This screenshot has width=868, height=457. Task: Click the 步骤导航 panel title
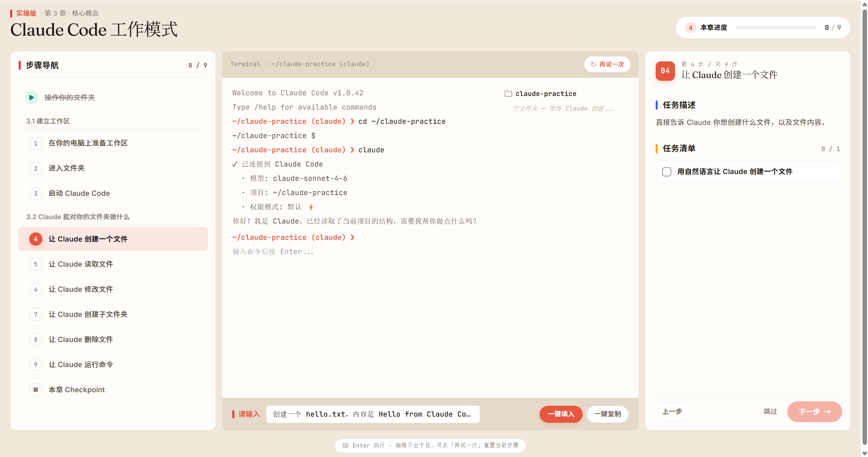[x=42, y=65]
